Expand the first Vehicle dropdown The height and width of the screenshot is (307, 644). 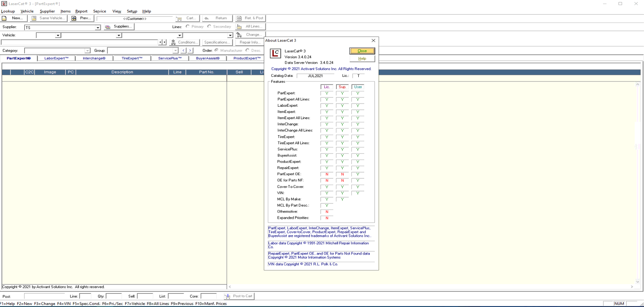[58, 35]
